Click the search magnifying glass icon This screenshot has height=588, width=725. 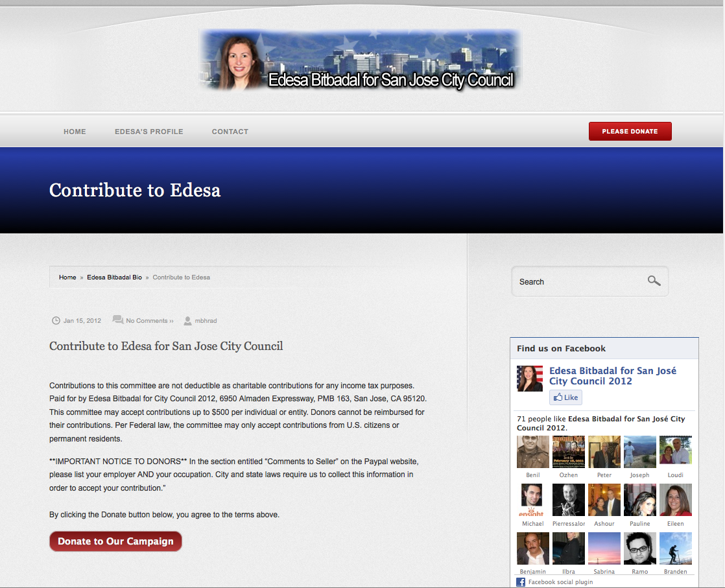click(x=654, y=281)
